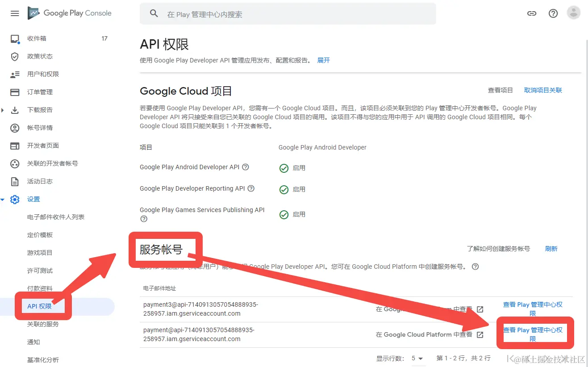Click the users icon for 用户和权限
Viewport: 588px width, 367px height.
click(15, 74)
